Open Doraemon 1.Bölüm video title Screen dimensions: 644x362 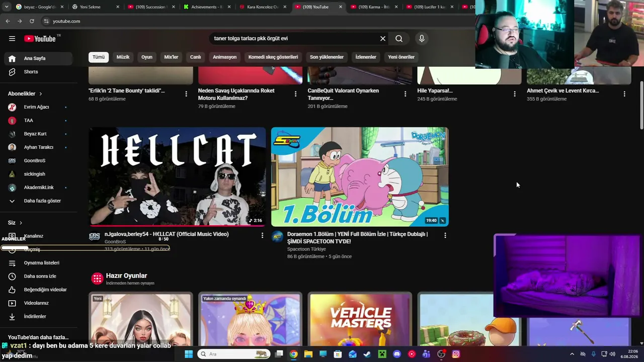358,238
